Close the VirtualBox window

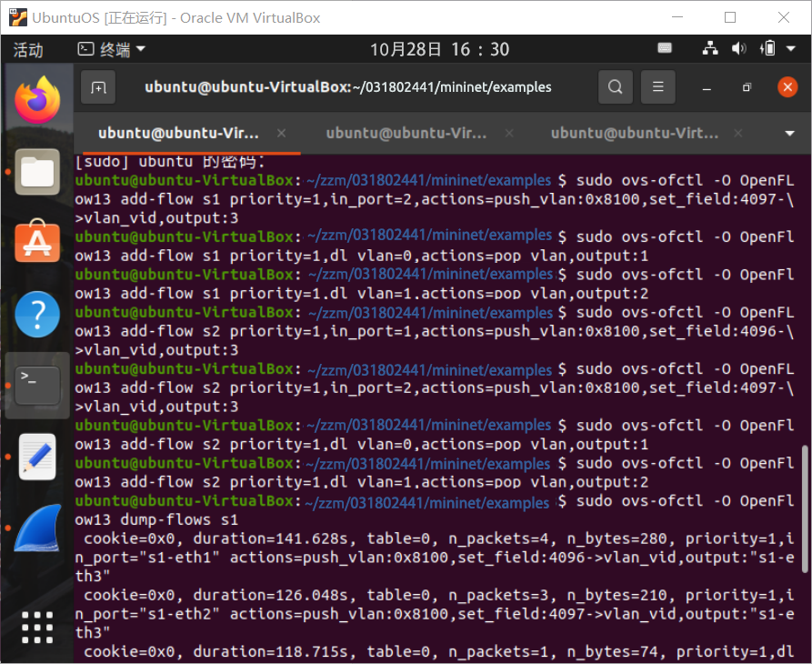[x=784, y=17]
